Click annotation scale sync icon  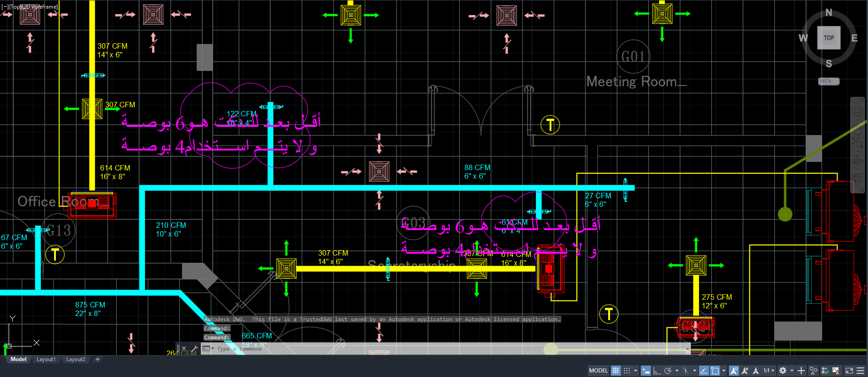[756, 371]
